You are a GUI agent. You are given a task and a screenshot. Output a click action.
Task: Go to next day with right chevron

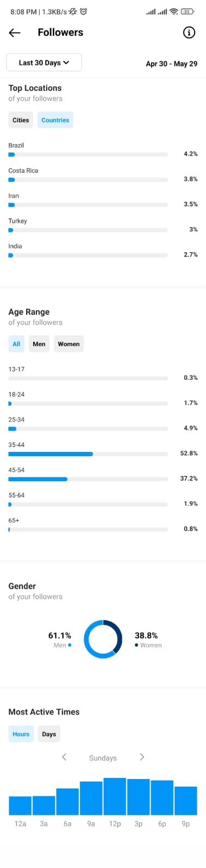(x=142, y=757)
